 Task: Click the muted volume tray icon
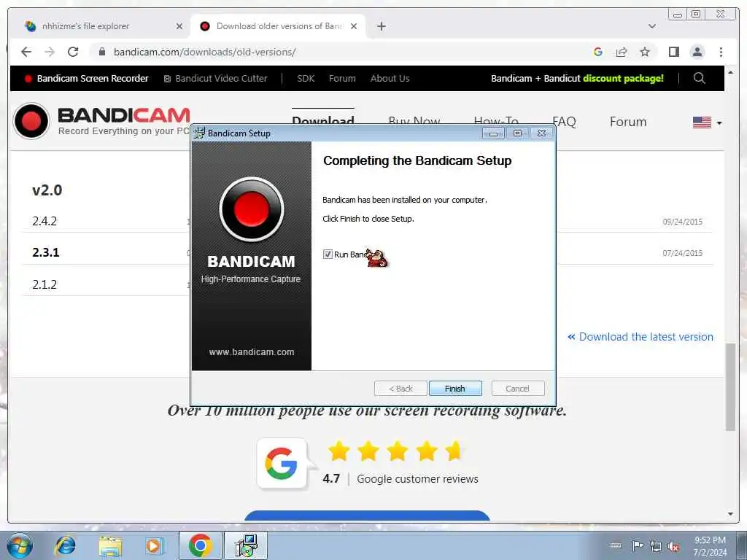[x=673, y=546]
